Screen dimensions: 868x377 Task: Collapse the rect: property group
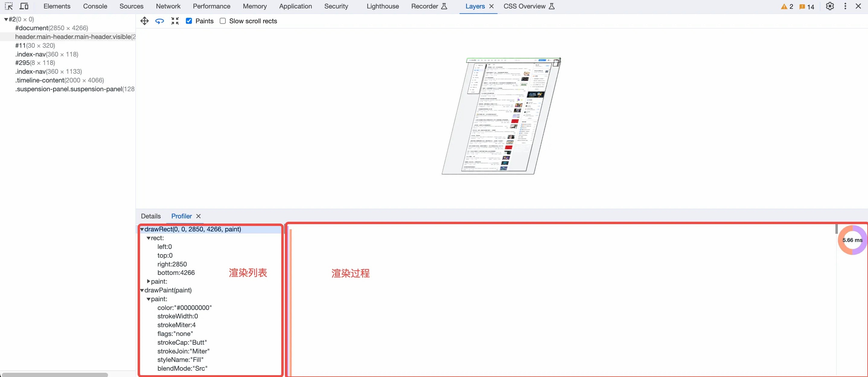pyautogui.click(x=148, y=238)
